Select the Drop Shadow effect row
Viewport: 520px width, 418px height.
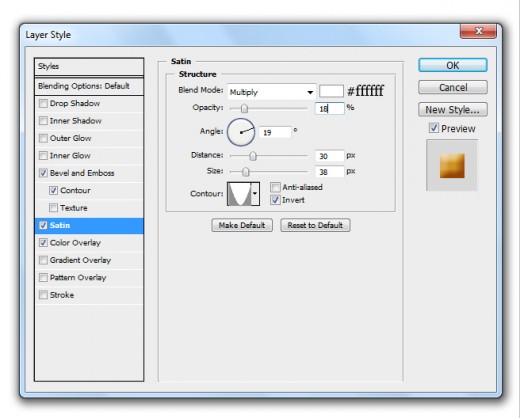tap(89, 103)
